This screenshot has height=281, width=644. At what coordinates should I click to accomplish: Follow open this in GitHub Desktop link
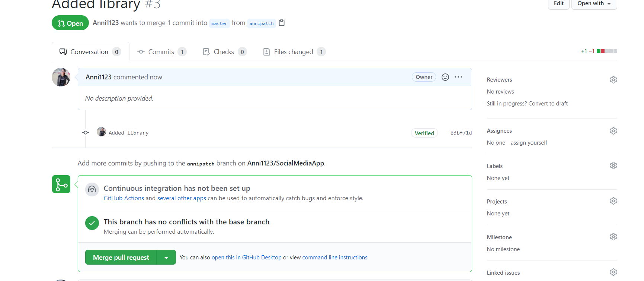pyautogui.click(x=247, y=258)
